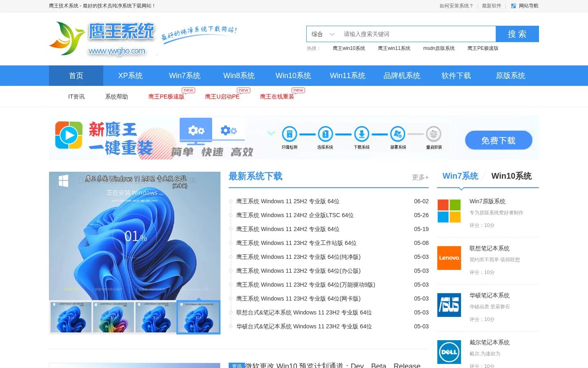Open the 华硕笔记本系统 title link
The width and height of the screenshot is (588, 368).
[490, 295]
